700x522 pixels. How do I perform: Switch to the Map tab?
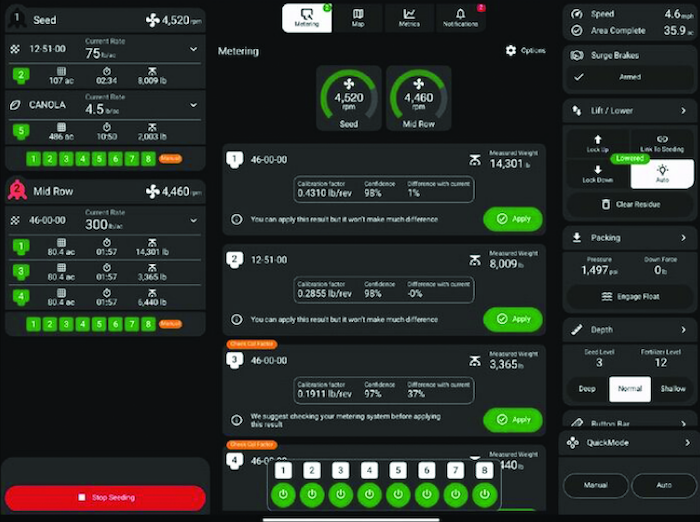click(358, 17)
